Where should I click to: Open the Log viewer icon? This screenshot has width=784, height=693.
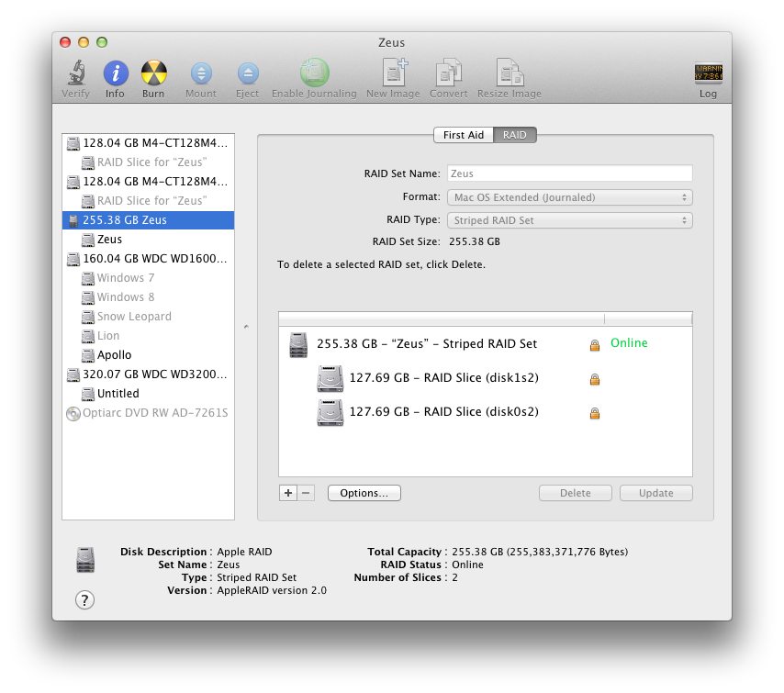point(708,73)
